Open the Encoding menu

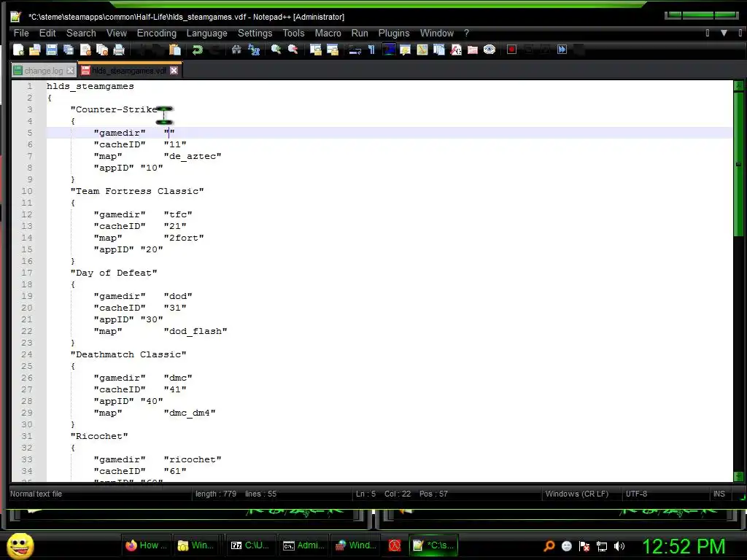[156, 33]
